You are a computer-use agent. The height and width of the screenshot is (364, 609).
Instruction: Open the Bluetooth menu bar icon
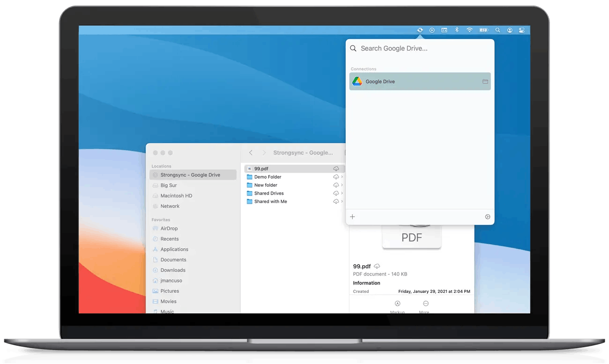click(x=457, y=30)
